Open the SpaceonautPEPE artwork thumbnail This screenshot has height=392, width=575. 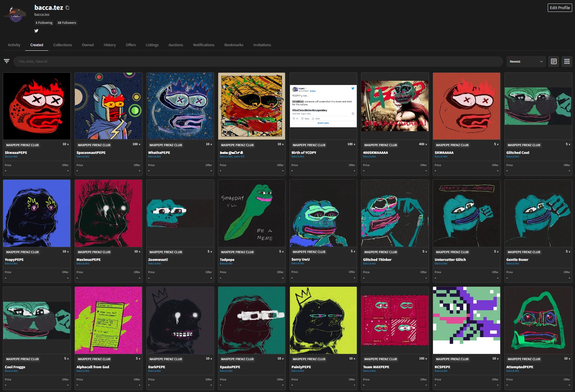[x=108, y=106]
